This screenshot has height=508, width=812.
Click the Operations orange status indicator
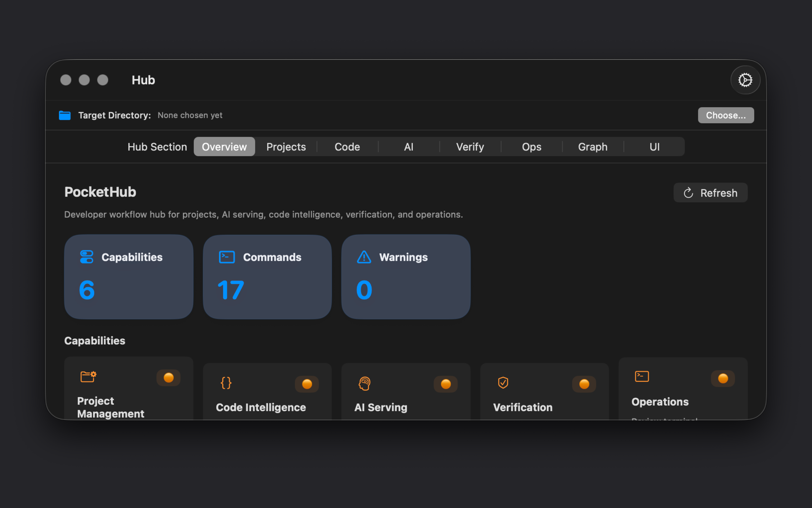coord(723,379)
